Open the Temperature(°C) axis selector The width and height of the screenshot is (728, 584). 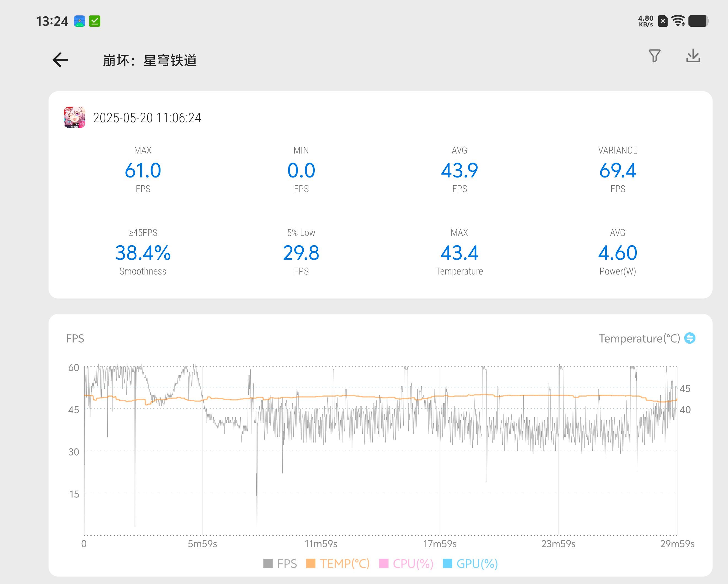pyautogui.click(x=639, y=338)
